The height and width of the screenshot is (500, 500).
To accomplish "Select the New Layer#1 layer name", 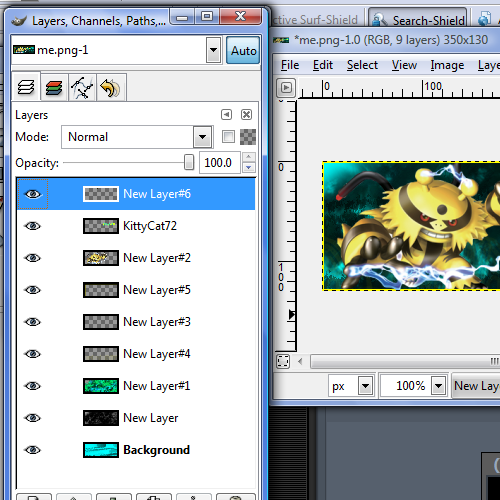I will tap(157, 386).
